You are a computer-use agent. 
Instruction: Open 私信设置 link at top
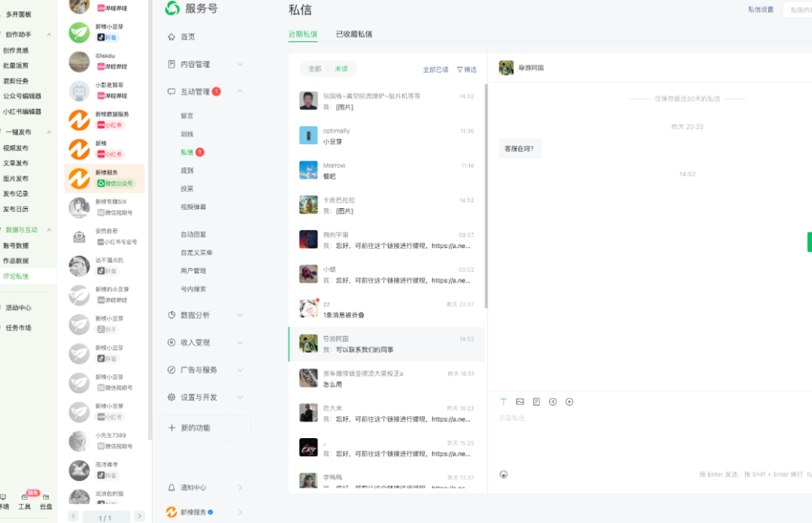(761, 10)
